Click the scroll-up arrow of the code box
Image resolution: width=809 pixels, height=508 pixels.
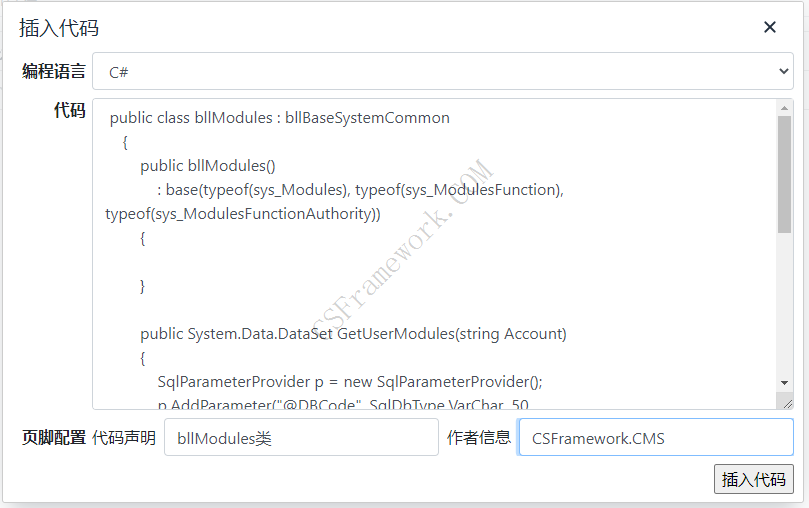pyautogui.click(x=784, y=108)
